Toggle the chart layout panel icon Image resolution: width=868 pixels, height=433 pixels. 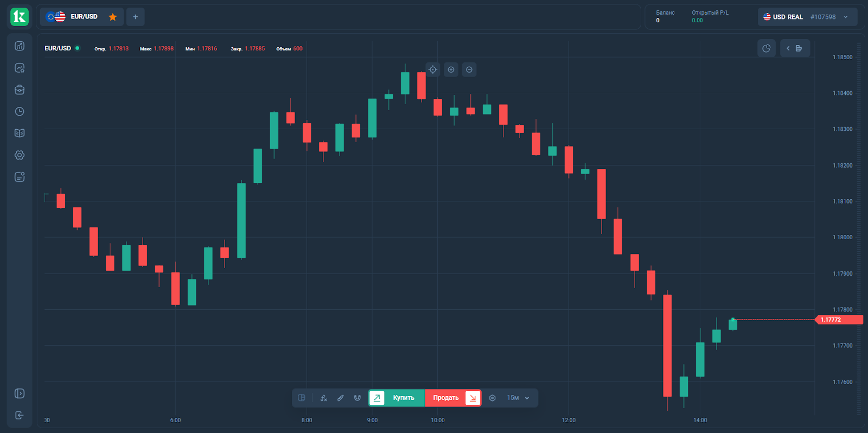click(x=302, y=398)
